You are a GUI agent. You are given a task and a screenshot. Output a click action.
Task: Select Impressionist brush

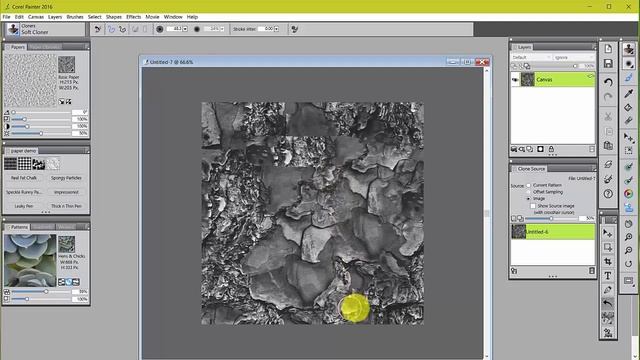[66, 192]
